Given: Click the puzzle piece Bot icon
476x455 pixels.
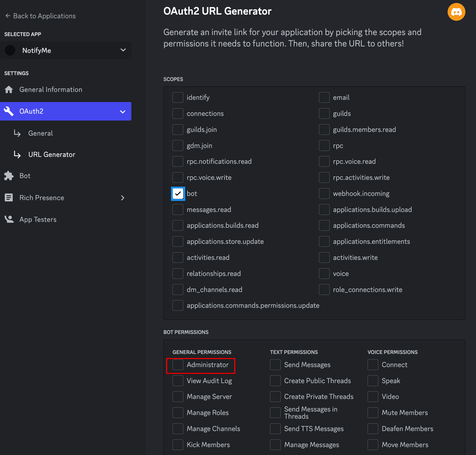Looking at the screenshot, I should (x=9, y=176).
